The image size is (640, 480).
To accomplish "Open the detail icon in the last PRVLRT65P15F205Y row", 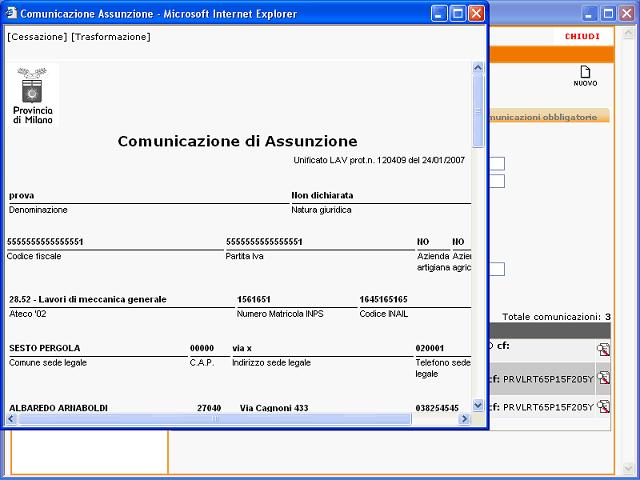I will tap(603, 407).
